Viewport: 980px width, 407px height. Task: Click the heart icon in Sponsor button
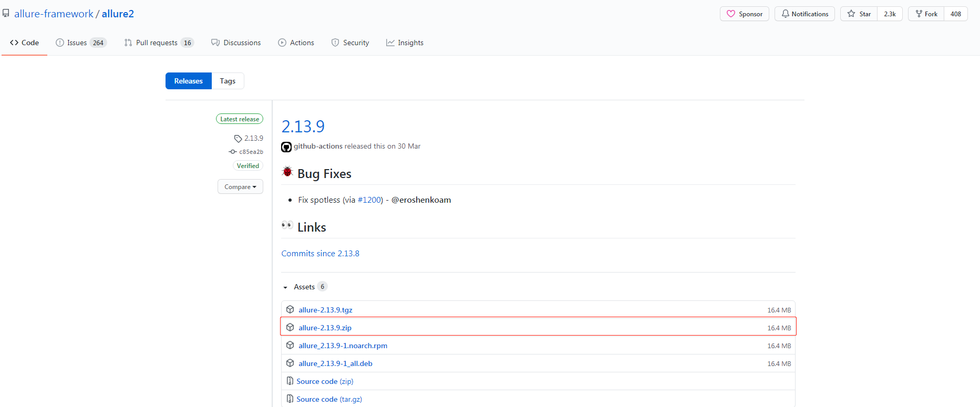[730, 14]
